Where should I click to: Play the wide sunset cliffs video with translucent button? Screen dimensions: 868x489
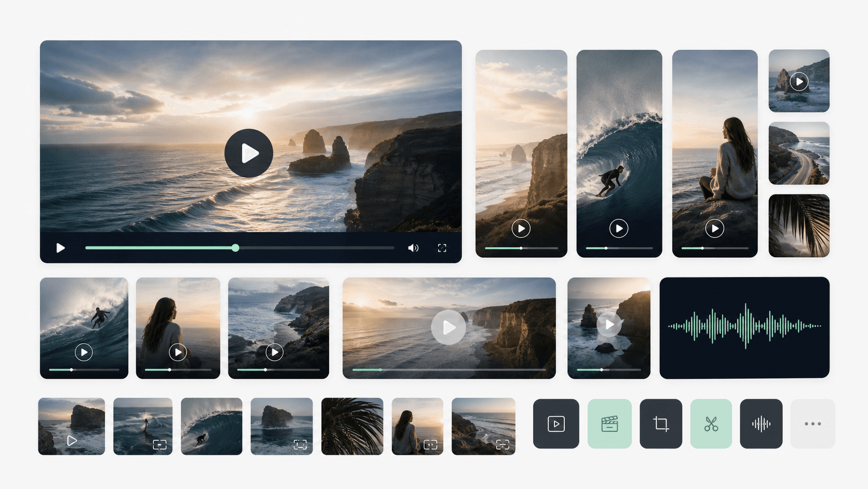click(449, 327)
